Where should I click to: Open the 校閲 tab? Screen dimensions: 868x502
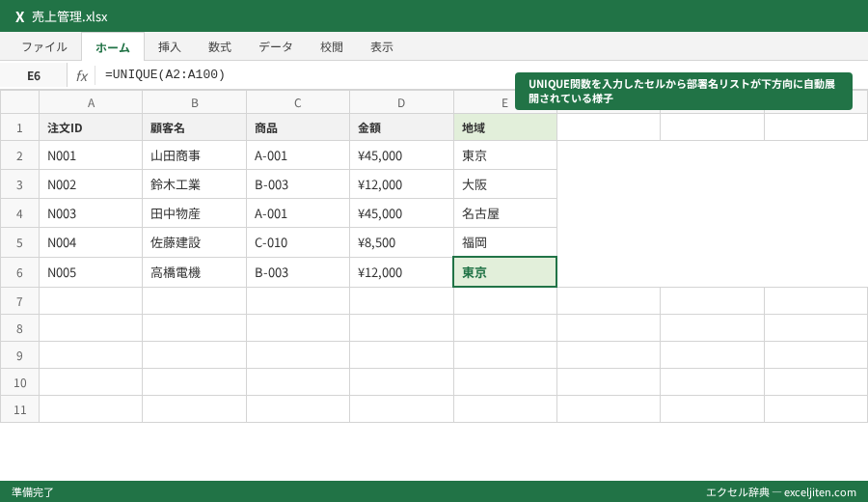(x=332, y=47)
